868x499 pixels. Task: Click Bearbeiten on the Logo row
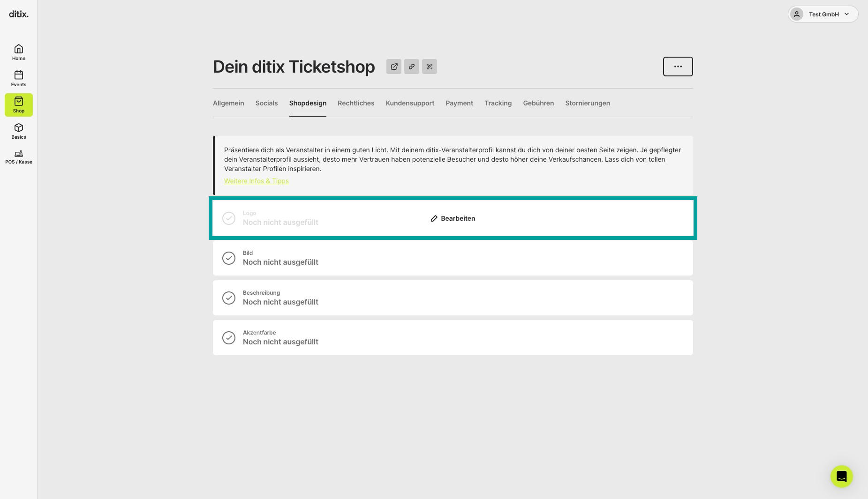coord(453,218)
